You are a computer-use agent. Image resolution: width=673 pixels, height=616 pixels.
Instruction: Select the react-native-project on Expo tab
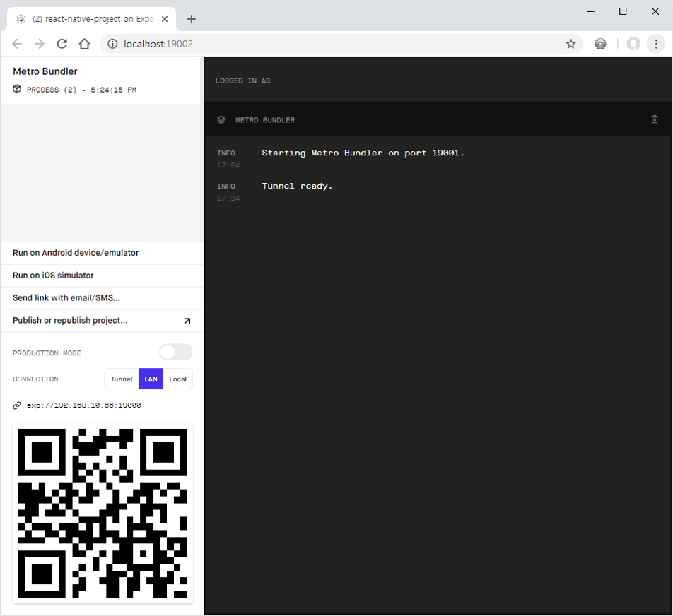pos(91,19)
